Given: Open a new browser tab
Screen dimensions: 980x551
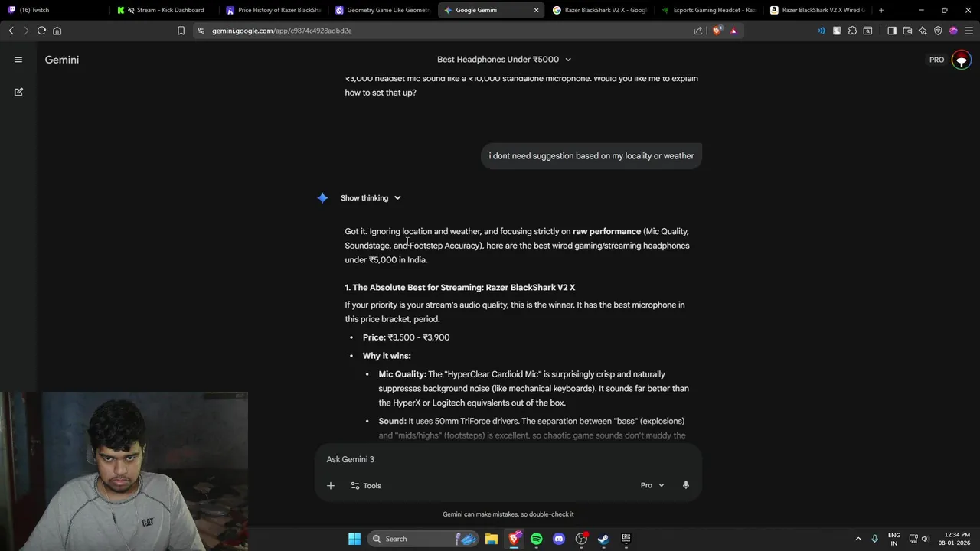Looking at the screenshot, I should pos(881,10).
